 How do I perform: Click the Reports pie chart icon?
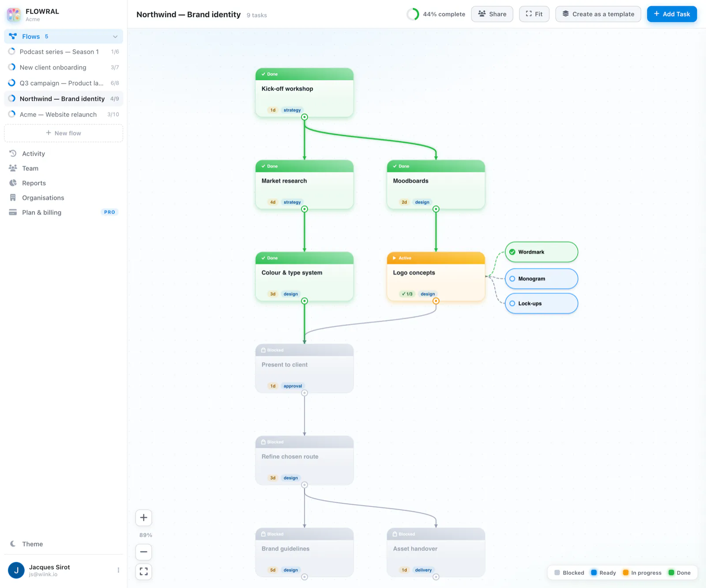click(x=13, y=183)
